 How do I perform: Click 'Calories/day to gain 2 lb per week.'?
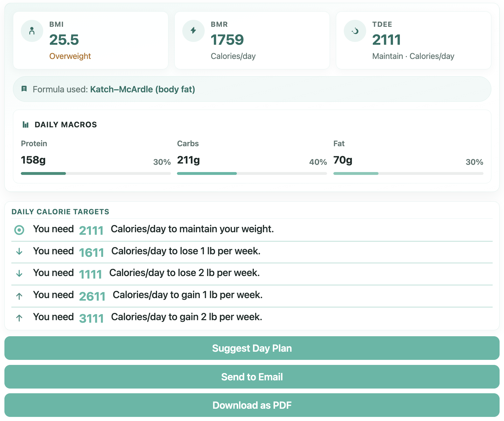click(x=187, y=317)
